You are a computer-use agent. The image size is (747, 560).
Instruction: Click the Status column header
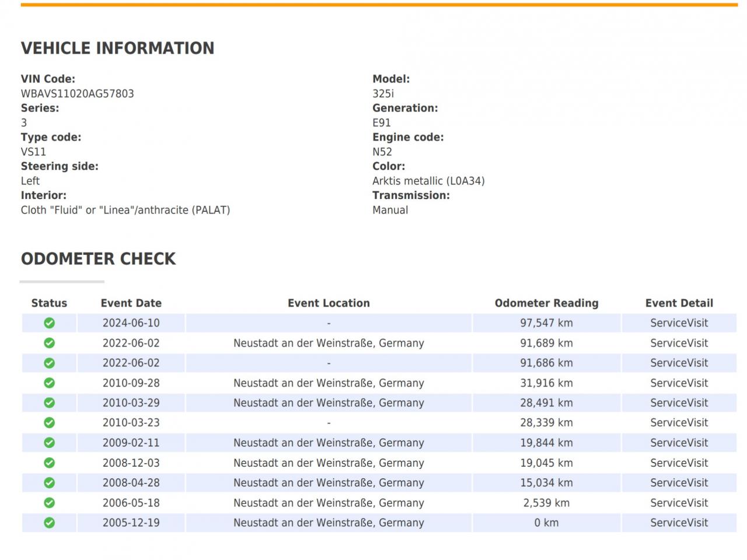(49, 303)
